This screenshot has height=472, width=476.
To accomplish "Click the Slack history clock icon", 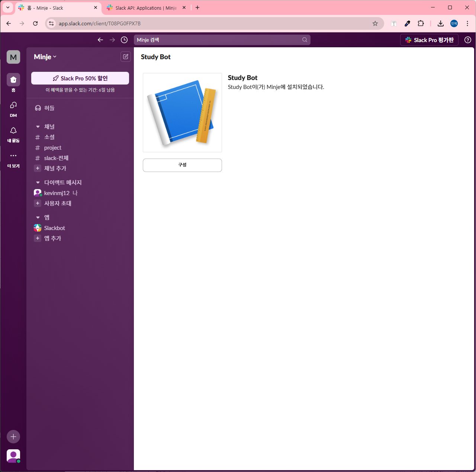I will click(124, 40).
